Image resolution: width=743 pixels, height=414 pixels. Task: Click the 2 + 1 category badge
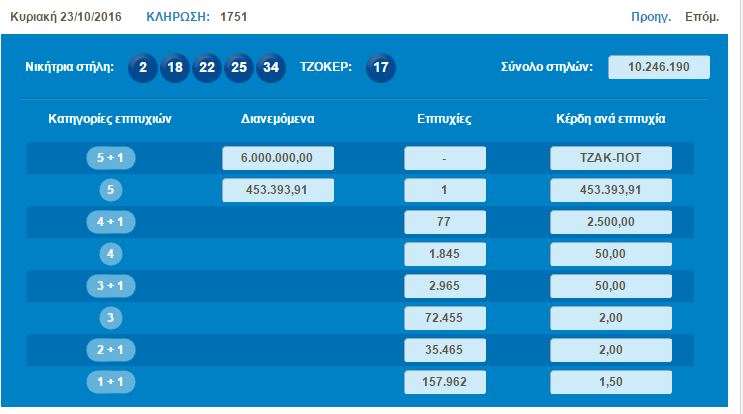[x=111, y=350]
